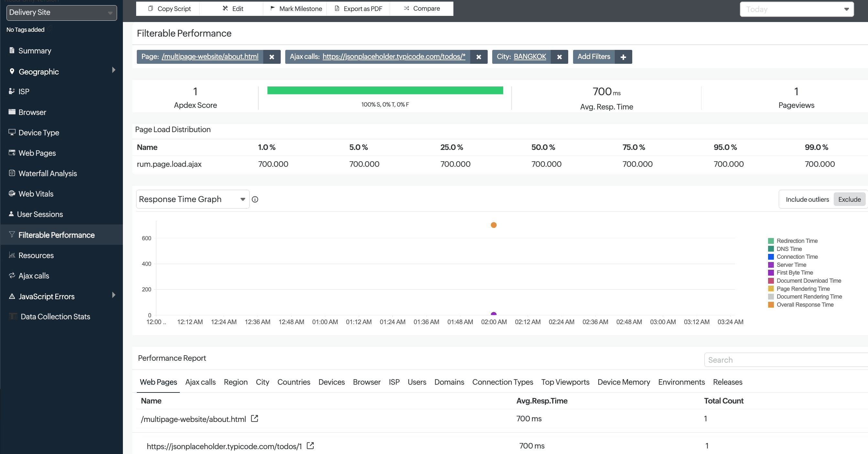Viewport: 868px width, 454px height.
Task: Switch outliers to Include
Action: coord(807,199)
